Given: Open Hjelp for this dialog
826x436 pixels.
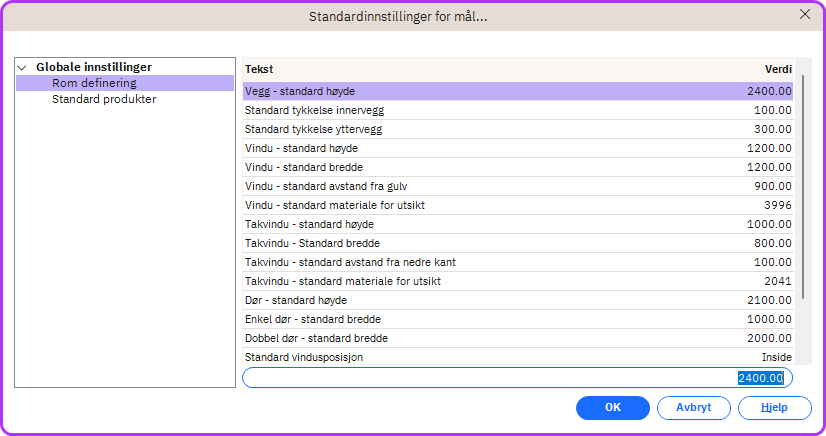Looking at the screenshot, I should coord(774,408).
